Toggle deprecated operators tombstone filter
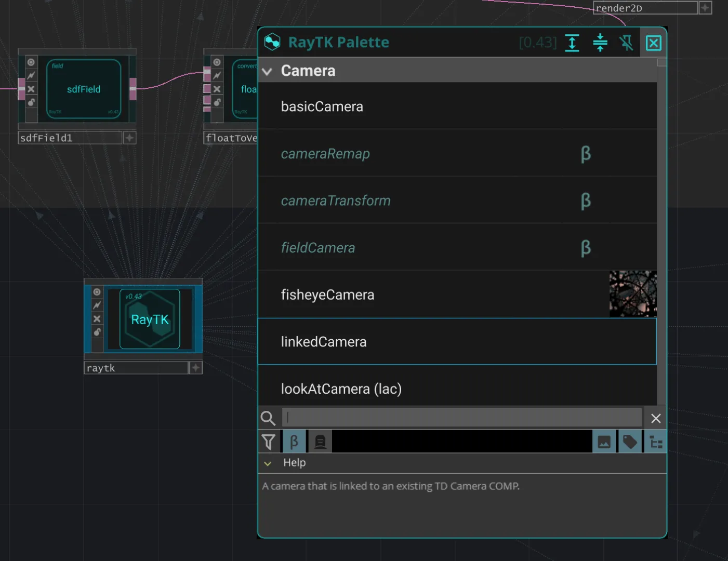The height and width of the screenshot is (561, 728). (x=320, y=442)
